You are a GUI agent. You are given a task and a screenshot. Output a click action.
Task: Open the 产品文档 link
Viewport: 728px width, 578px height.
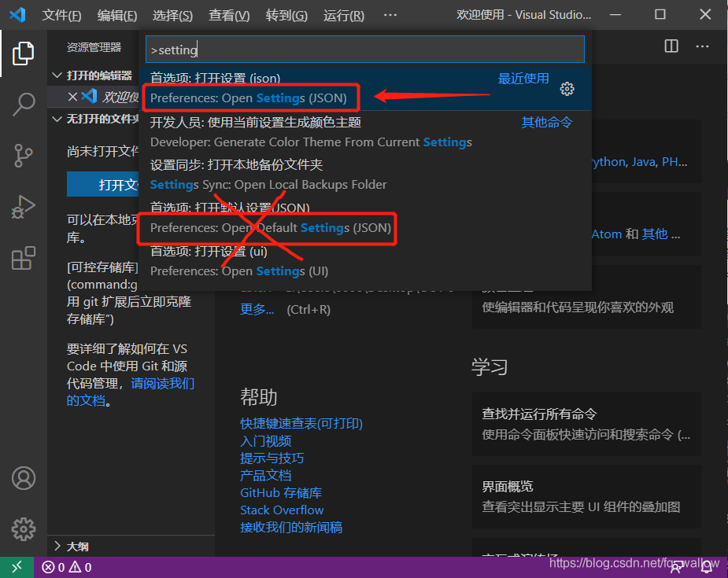pos(265,475)
